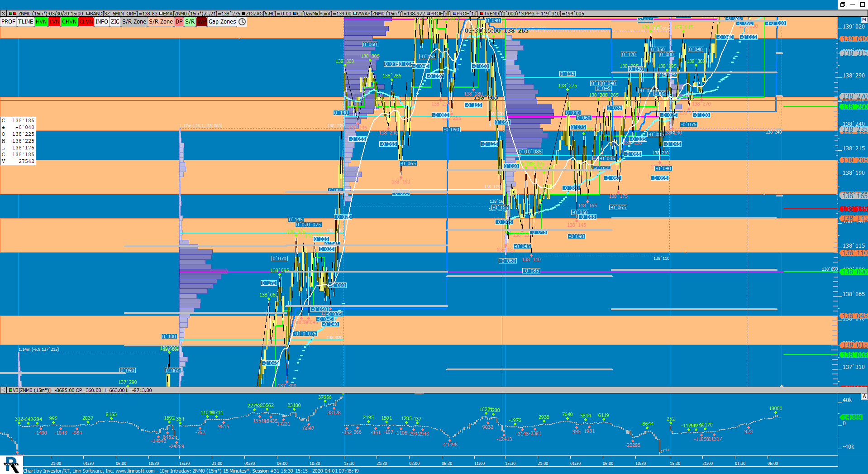
Task: Click the green 138`260 price scale label
Action: 854,107
